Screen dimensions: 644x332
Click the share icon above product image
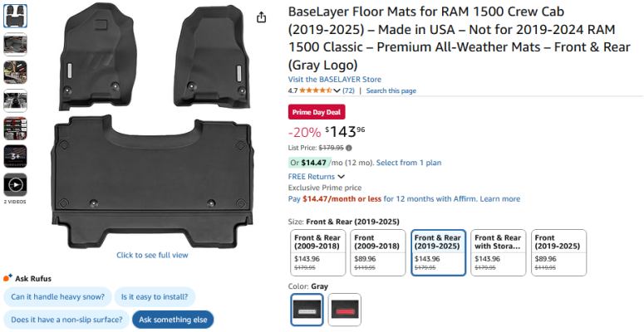click(x=261, y=17)
